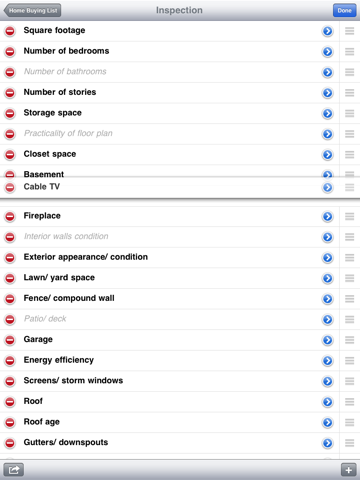Open details arrow for Number of bedrooms
The image size is (360, 480).
328,52
